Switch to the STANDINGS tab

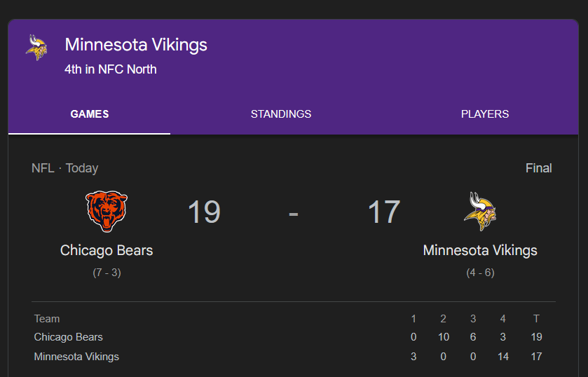click(x=281, y=114)
